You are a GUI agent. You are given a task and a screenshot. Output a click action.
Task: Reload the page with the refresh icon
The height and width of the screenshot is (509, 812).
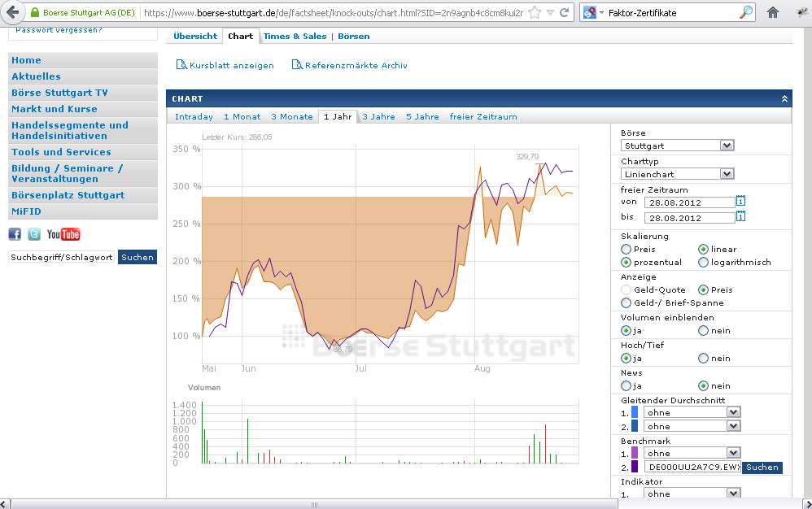[x=565, y=12]
